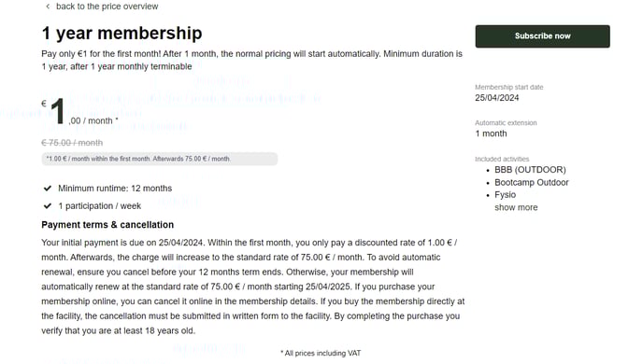643x364 pixels.
Task: Click the 1 year membership heading
Action: pyautogui.click(x=121, y=34)
